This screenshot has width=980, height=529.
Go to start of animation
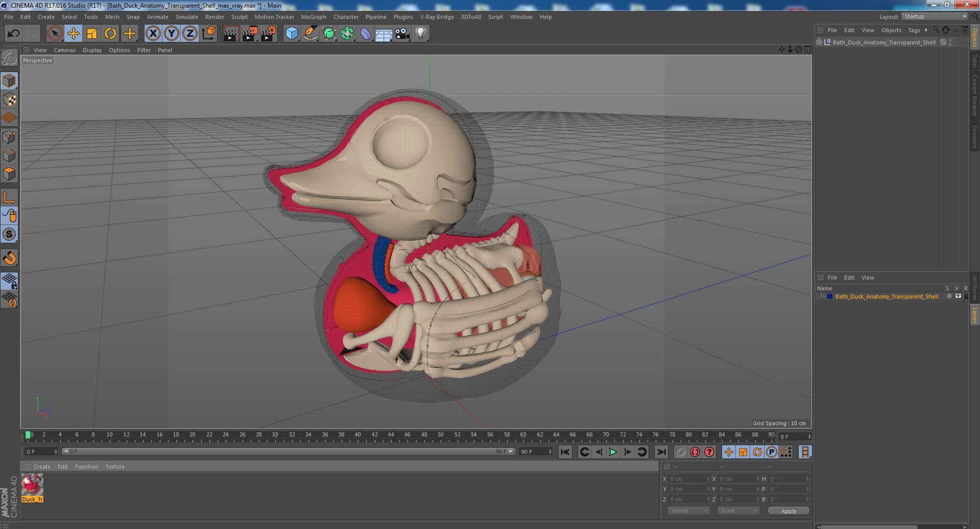(565, 452)
